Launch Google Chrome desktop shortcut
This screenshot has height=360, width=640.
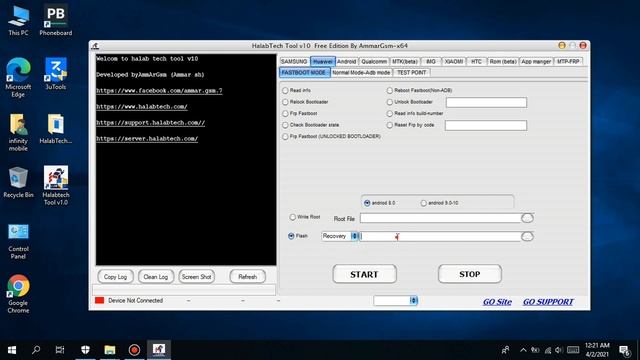[x=18, y=294]
